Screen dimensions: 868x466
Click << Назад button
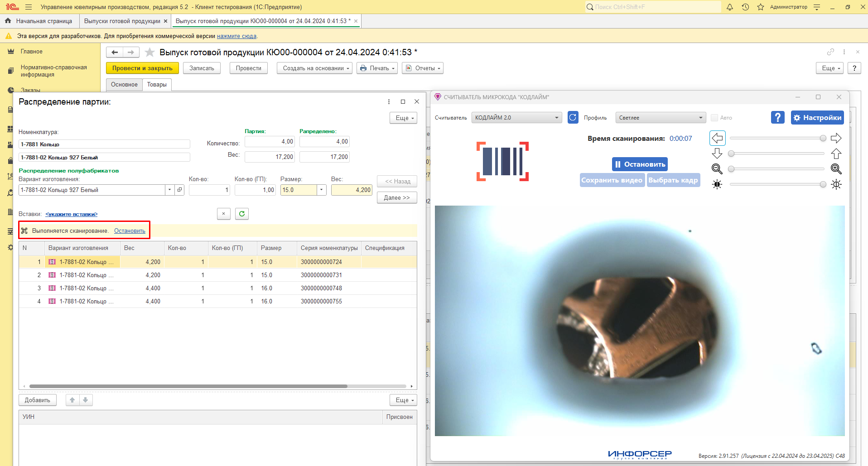coord(397,181)
